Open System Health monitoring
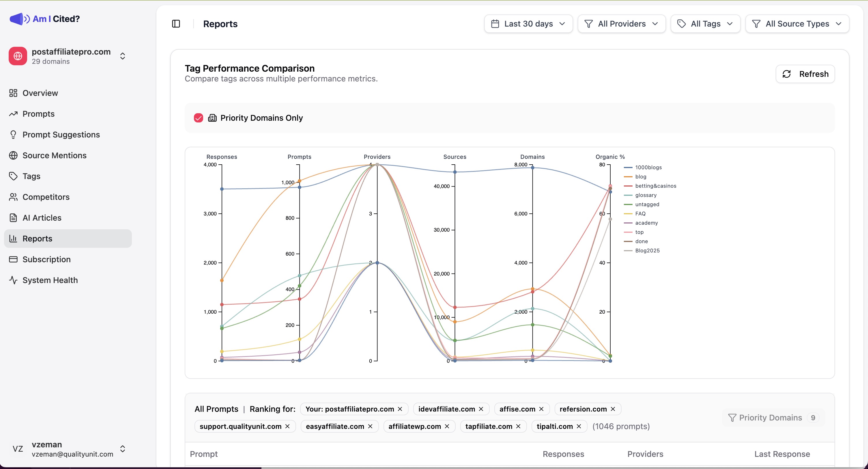The height and width of the screenshot is (469, 868). (50, 280)
